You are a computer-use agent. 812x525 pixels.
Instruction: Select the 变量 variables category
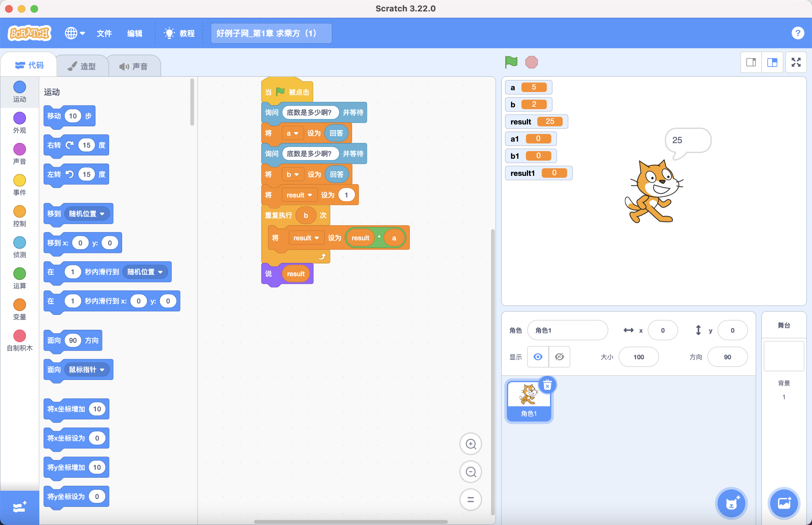click(x=19, y=309)
